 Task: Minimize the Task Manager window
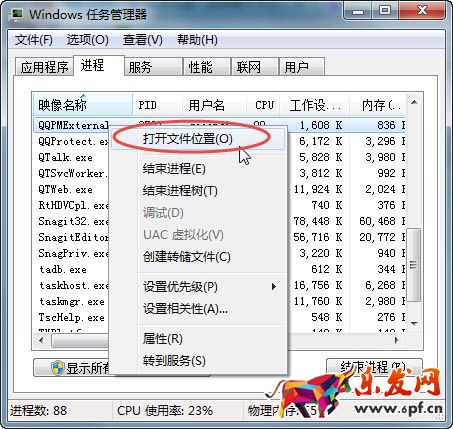tap(358, 12)
